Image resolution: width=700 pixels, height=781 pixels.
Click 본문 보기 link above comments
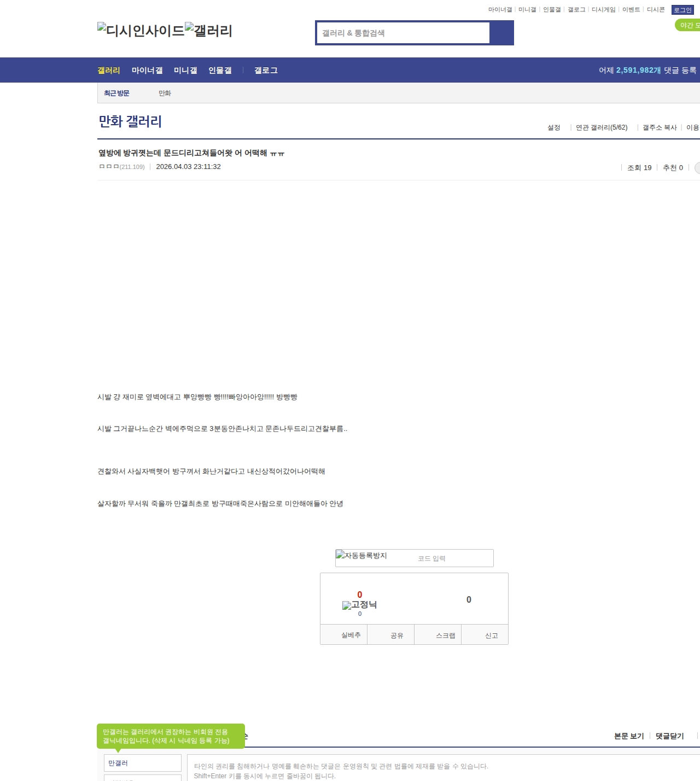[x=629, y=736]
